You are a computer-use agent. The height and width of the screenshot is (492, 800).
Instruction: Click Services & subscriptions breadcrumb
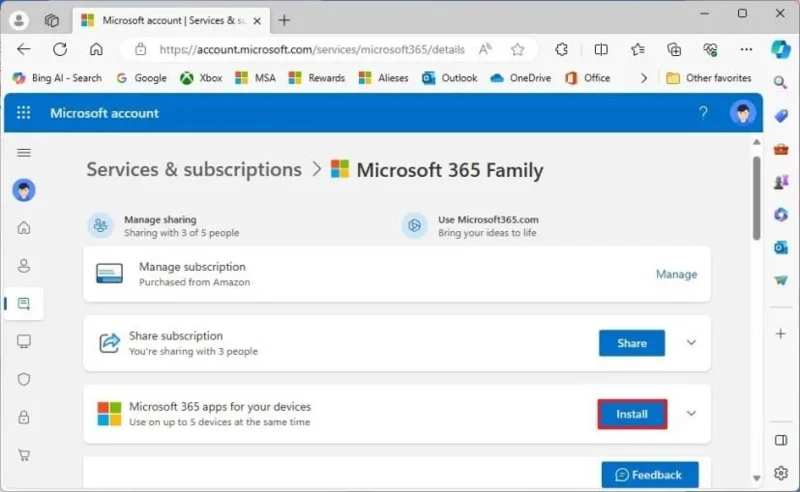pos(194,170)
